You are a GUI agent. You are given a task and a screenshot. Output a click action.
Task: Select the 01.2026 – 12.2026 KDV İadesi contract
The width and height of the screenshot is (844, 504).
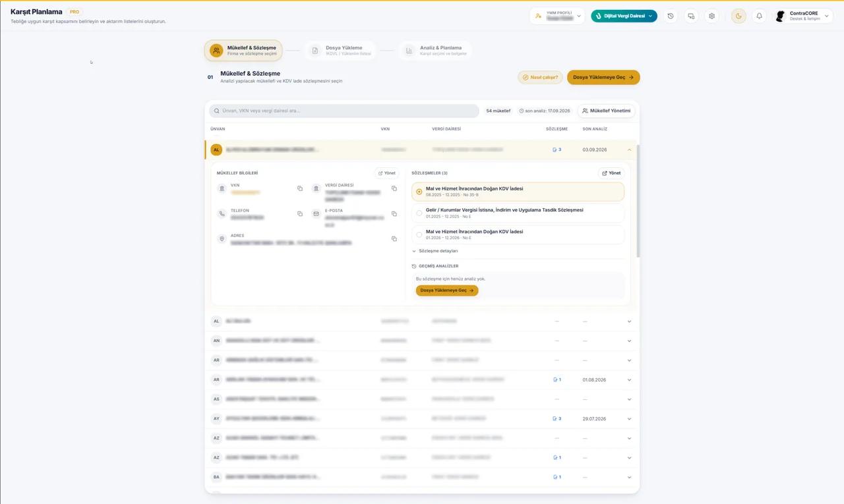pyautogui.click(x=518, y=235)
